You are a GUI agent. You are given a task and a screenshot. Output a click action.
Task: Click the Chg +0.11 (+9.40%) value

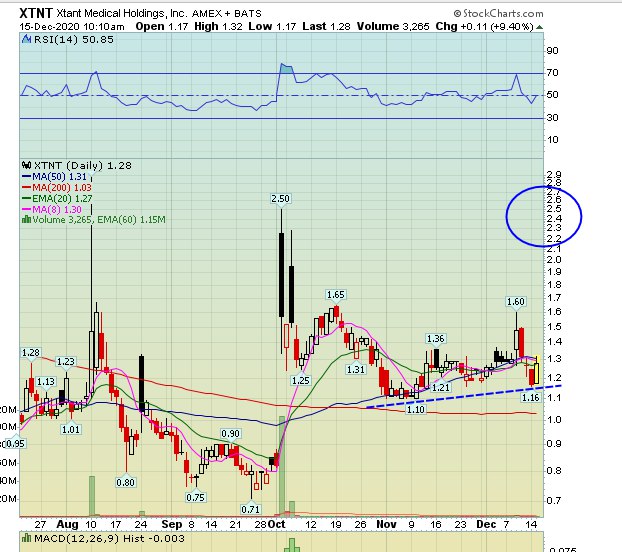coord(484,27)
